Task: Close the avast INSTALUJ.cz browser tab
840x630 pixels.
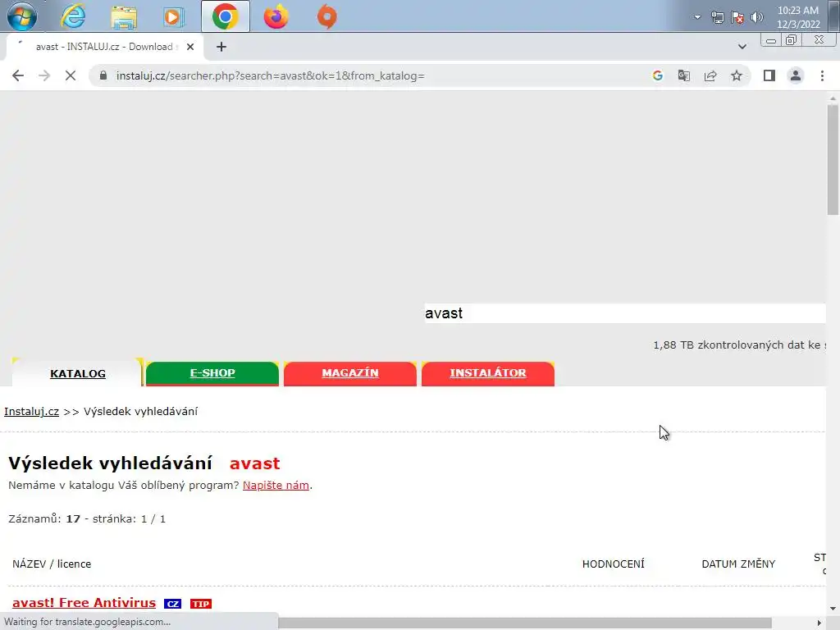Action: [190, 47]
